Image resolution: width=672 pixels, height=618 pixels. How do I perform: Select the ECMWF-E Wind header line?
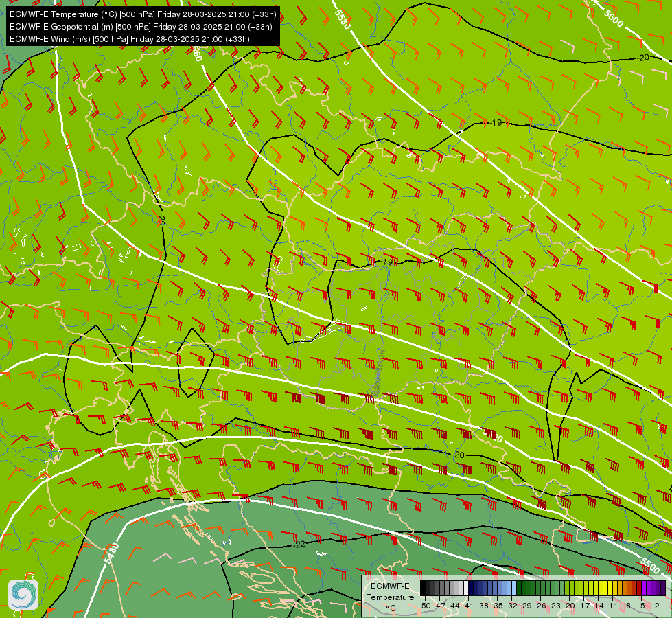(x=130, y=39)
